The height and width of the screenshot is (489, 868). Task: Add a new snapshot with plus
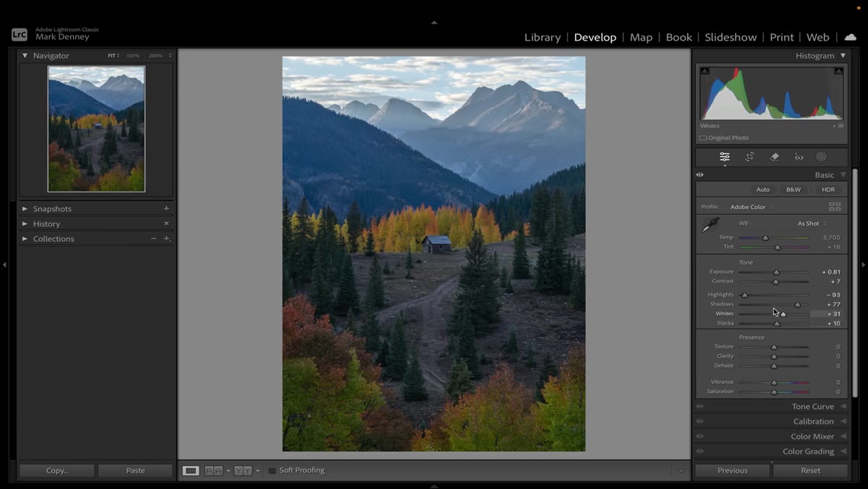click(166, 208)
